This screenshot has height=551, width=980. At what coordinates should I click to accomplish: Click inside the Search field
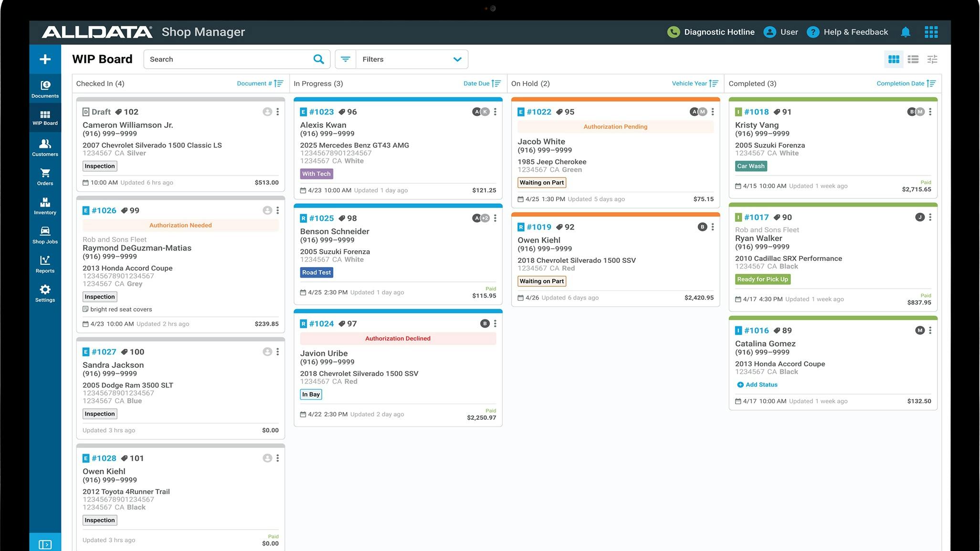click(224, 59)
